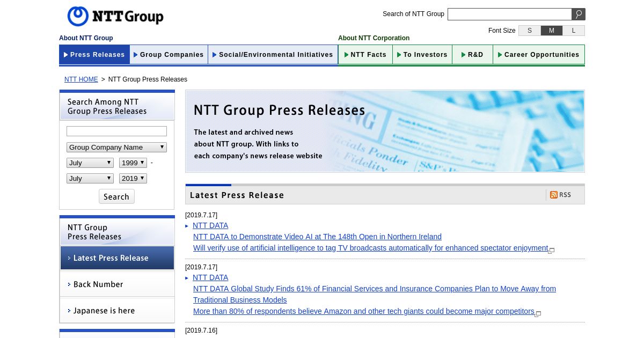
Task: Set font size to S
Action: click(x=530, y=31)
